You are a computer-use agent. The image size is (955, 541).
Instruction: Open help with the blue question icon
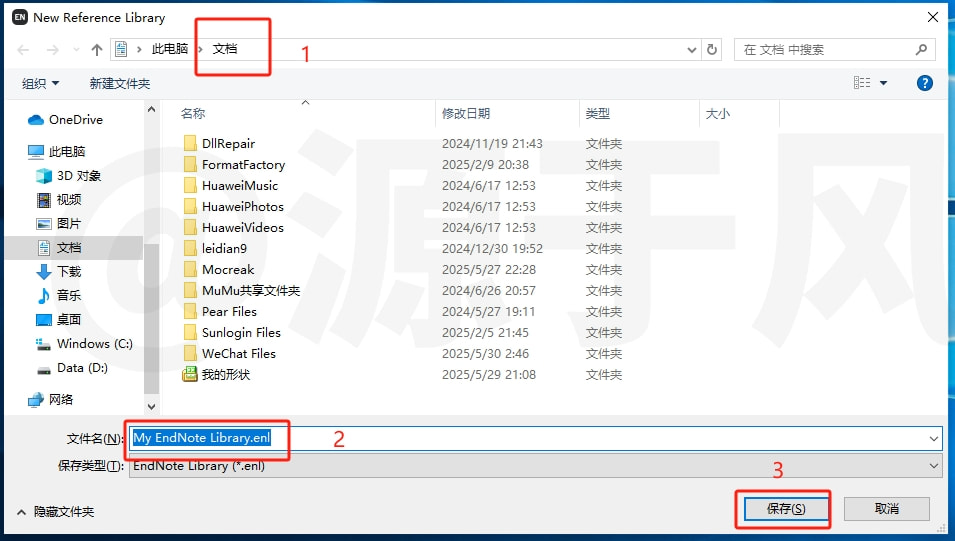pos(925,83)
